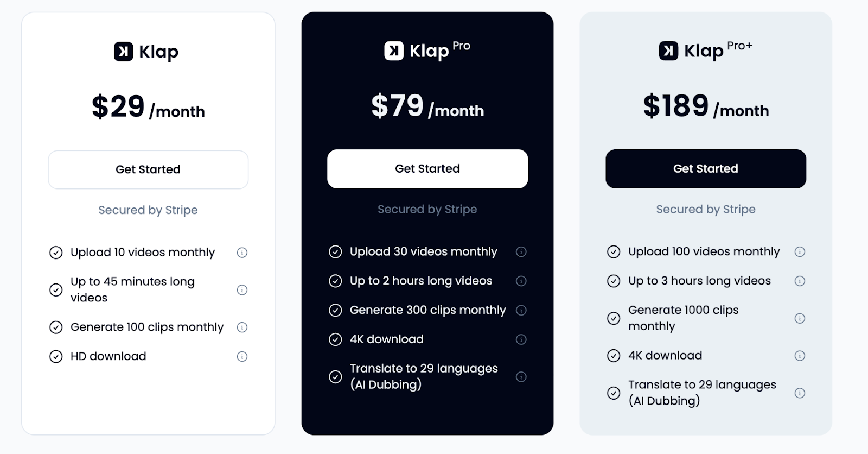Click info icon next to HD download
This screenshot has width=868, height=454.
(x=242, y=357)
